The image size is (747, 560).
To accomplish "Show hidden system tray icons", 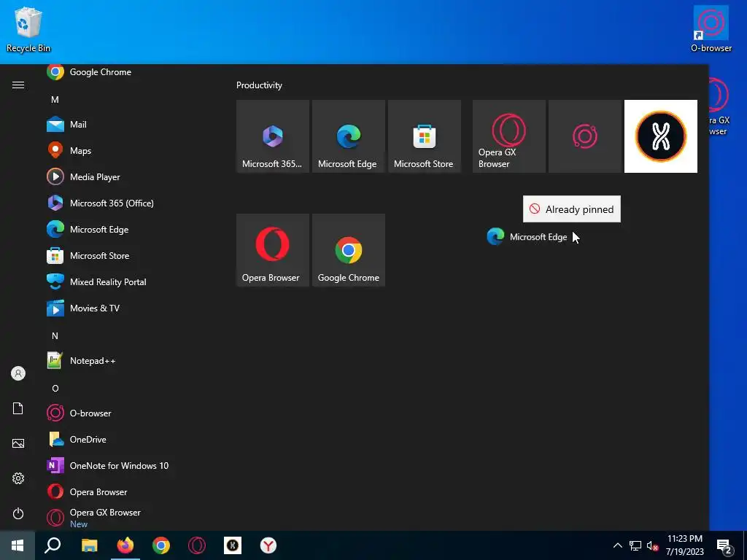I will coord(617,545).
